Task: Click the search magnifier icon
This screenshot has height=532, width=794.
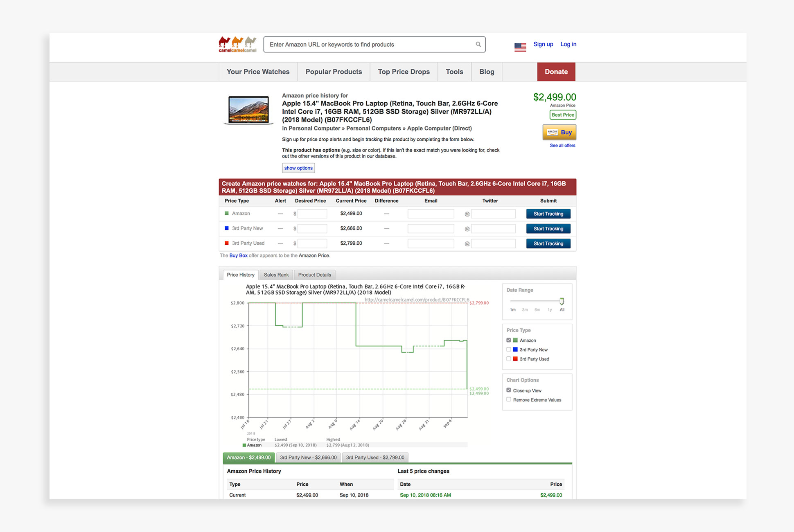Action: [478, 44]
